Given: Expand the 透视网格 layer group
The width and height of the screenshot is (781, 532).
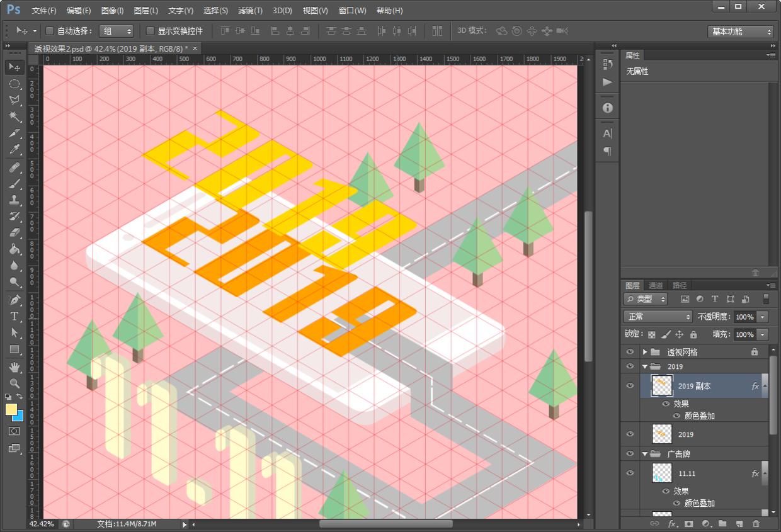Looking at the screenshot, I should (645, 352).
